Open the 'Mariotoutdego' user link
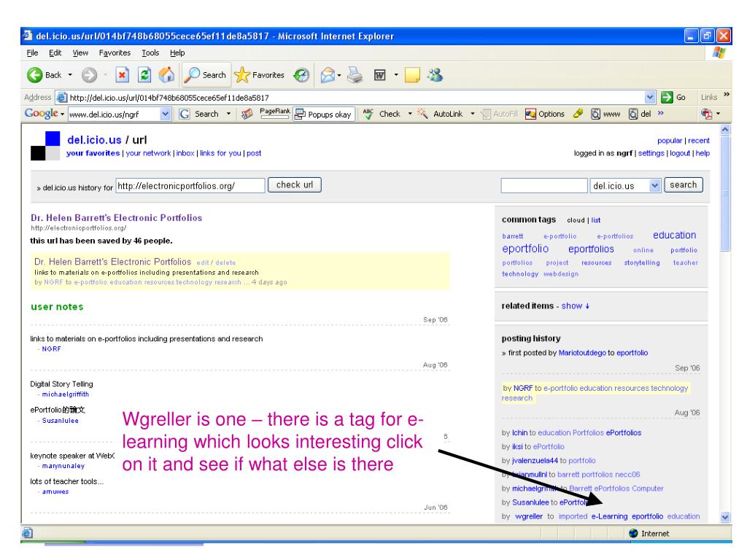 pyautogui.click(x=581, y=353)
